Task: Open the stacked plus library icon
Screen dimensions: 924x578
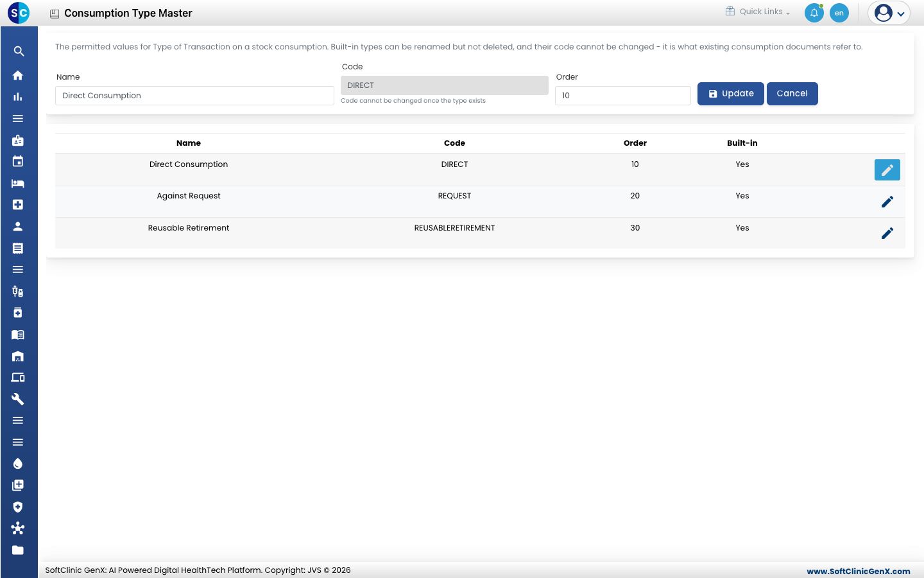Action: [x=18, y=485]
